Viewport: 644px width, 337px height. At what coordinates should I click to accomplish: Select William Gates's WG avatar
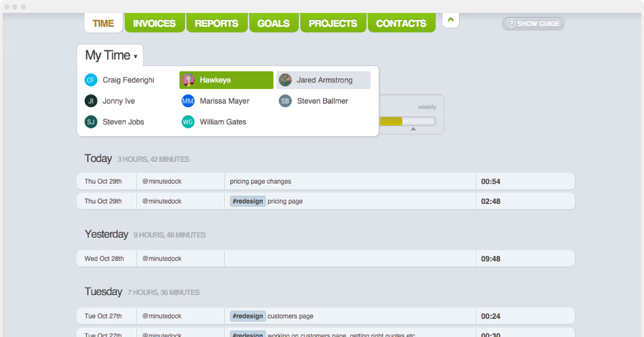point(188,122)
